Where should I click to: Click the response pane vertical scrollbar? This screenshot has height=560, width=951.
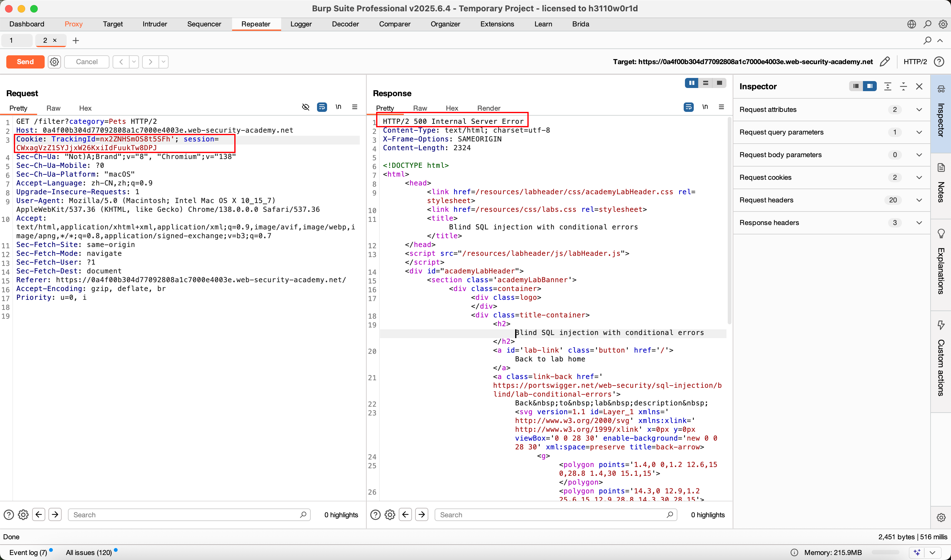[x=729, y=221]
